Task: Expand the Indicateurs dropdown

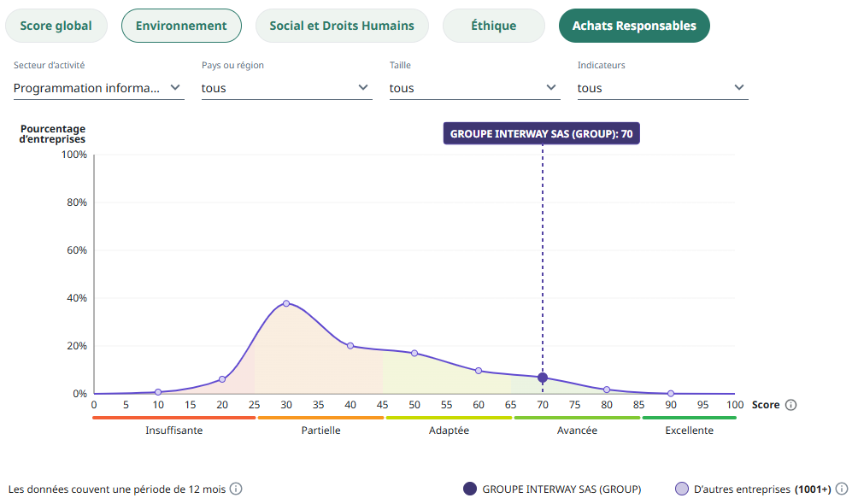Action: (662, 87)
